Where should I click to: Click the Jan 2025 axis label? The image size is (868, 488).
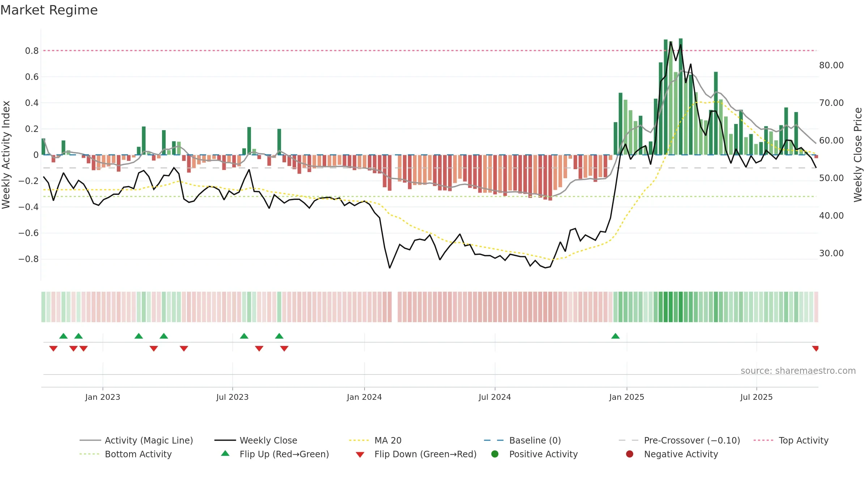coord(627,397)
